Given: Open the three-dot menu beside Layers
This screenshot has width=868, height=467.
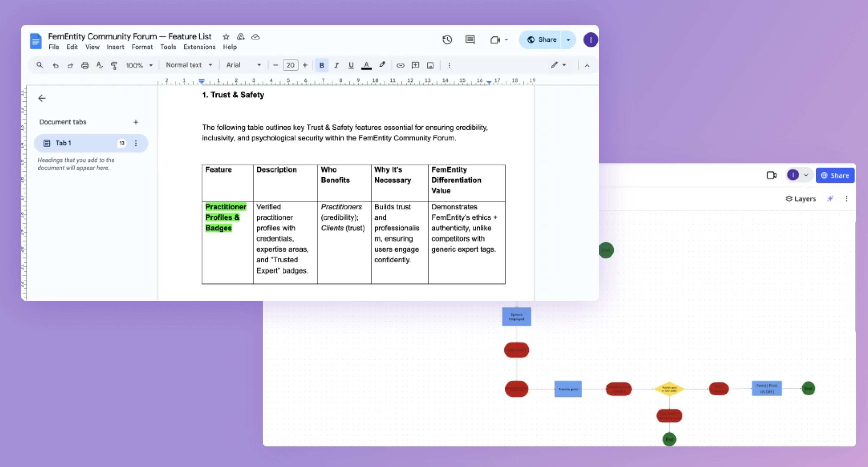Looking at the screenshot, I should coord(846,199).
